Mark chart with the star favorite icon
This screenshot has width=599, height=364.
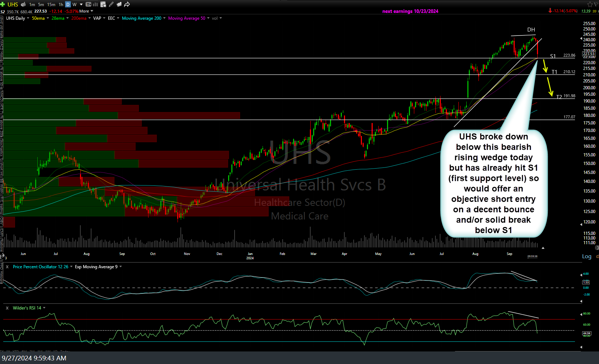590,4
